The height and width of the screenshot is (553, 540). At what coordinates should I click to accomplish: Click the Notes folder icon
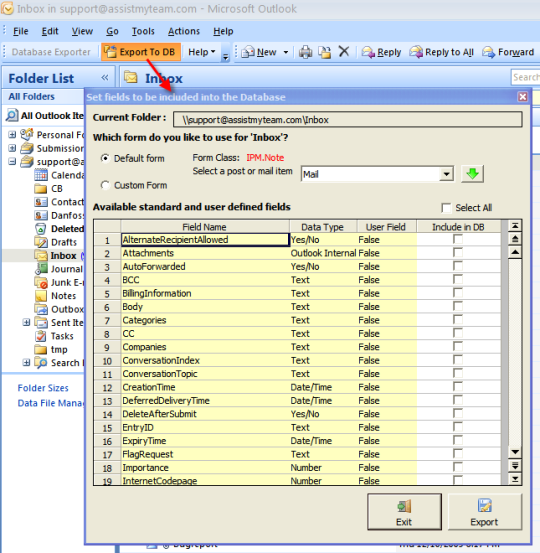(41, 296)
